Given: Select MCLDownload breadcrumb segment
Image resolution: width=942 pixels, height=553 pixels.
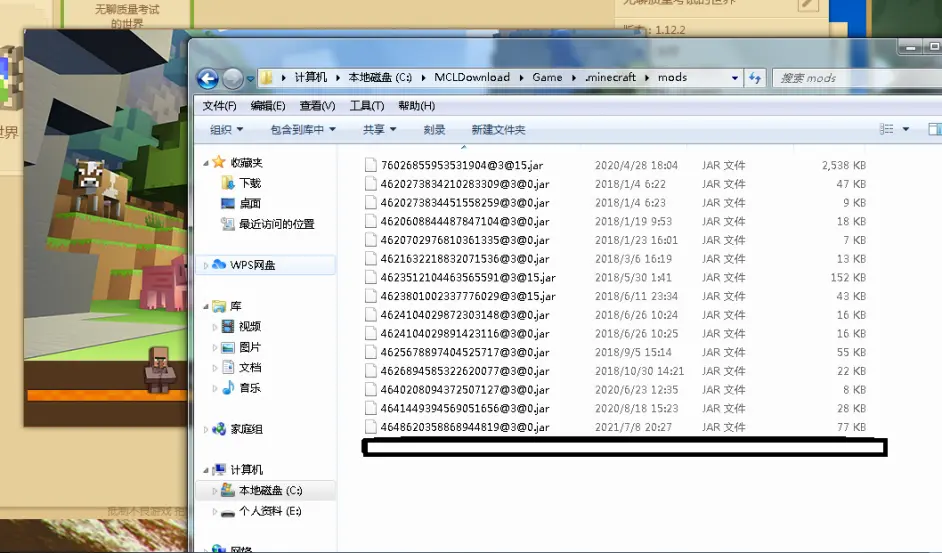Looking at the screenshot, I should (x=472, y=78).
